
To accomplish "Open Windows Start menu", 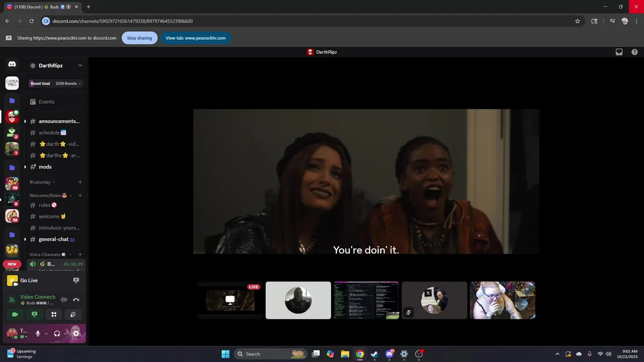I will coord(225,354).
